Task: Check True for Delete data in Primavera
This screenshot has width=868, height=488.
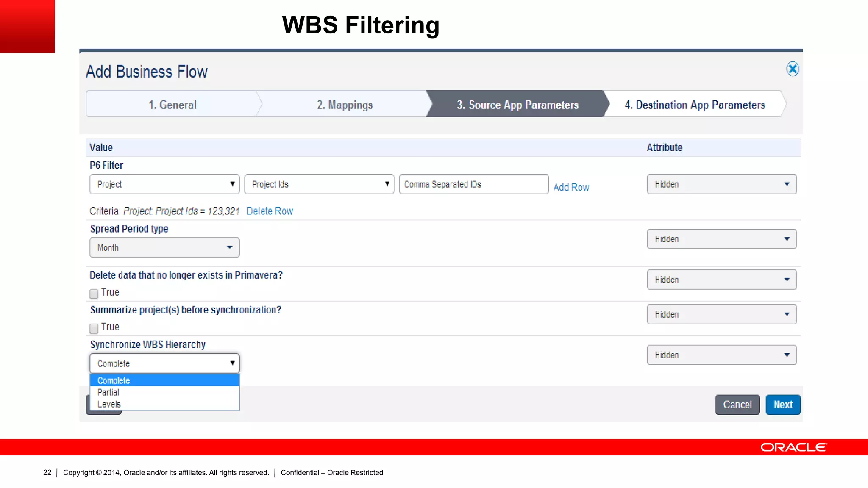Action: tap(94, 294)
